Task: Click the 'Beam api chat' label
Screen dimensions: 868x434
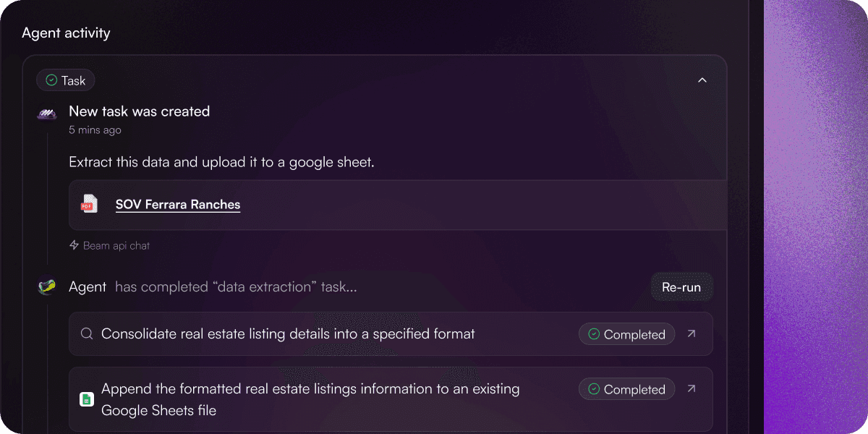Action: (x=116, y=246)
